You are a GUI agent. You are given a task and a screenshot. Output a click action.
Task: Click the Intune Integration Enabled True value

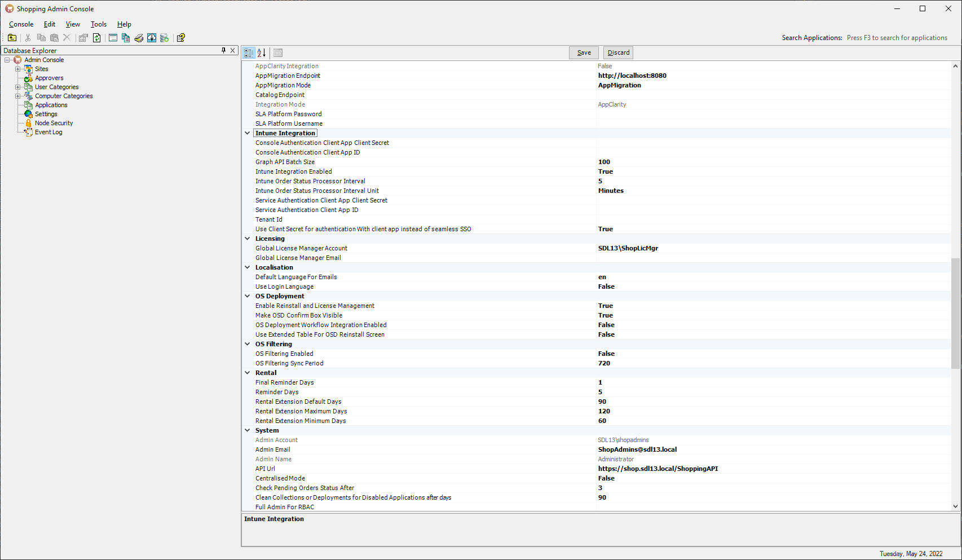[x=605, y=171]
